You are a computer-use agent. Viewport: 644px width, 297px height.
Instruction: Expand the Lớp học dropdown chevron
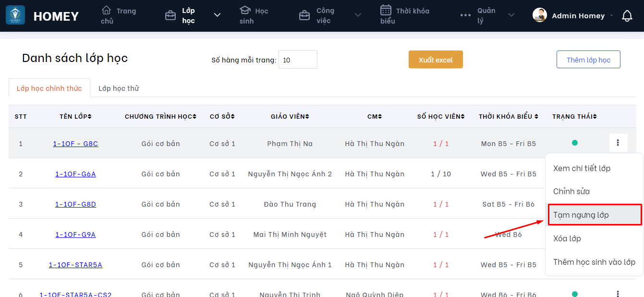(217, 15)
